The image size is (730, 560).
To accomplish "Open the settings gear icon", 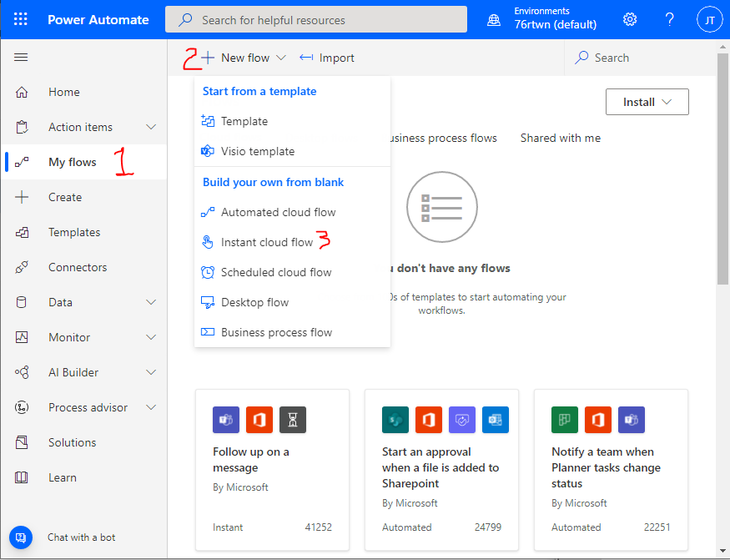I will [x=630, y=19].
